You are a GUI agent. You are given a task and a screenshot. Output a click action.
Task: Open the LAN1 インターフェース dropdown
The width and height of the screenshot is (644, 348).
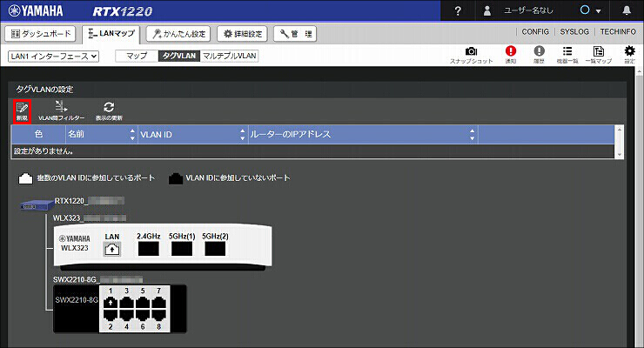[x=53, y=57]
